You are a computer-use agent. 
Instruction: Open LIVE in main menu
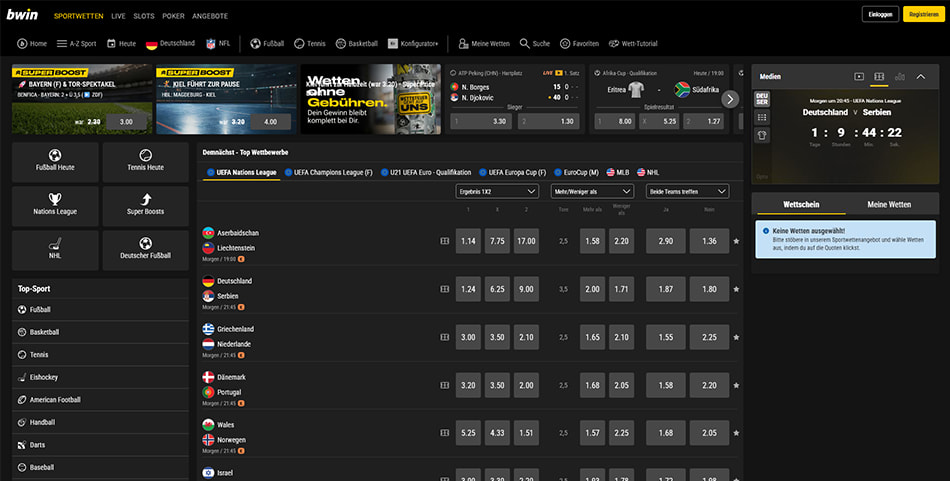pyautogui.click(x=118, y=16)
